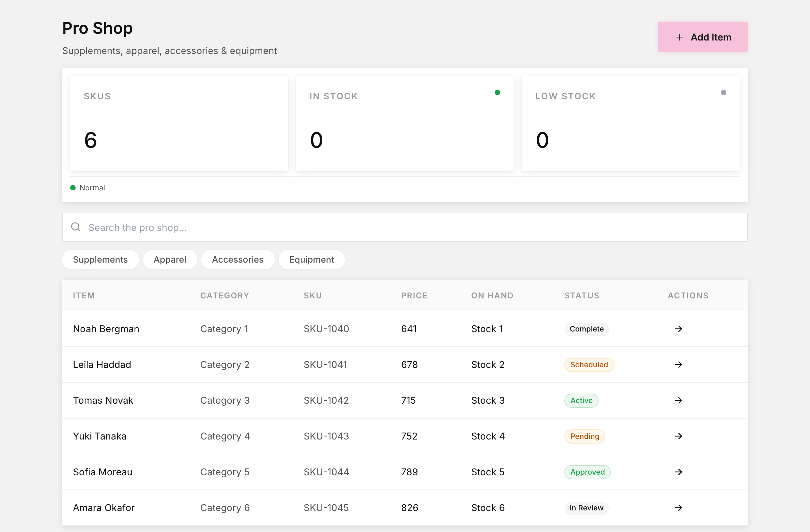Add a new item to the shop
This screenshot has width=810, height=532.
click(x=703, y=37)
